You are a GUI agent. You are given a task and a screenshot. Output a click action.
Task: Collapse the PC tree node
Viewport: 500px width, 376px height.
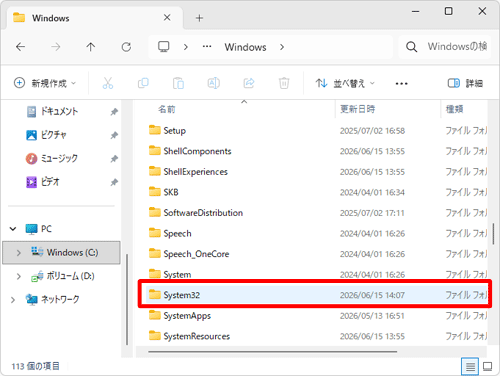(13, 229)
